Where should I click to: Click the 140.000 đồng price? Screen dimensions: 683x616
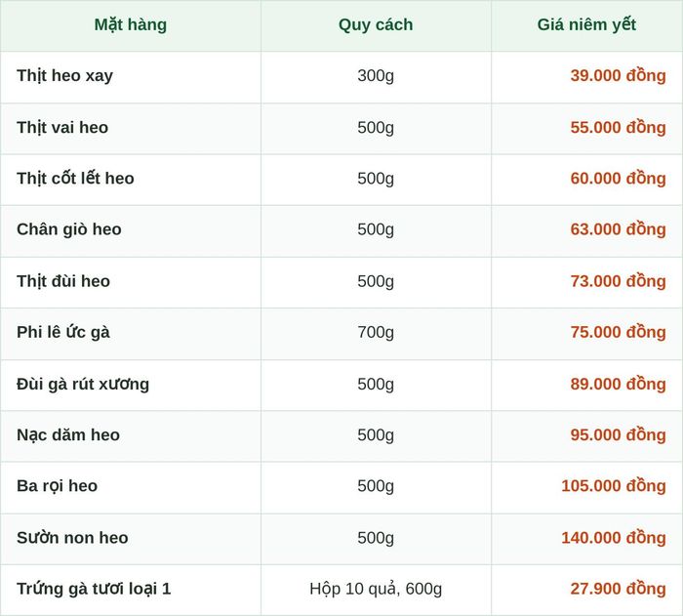[614, 538]
